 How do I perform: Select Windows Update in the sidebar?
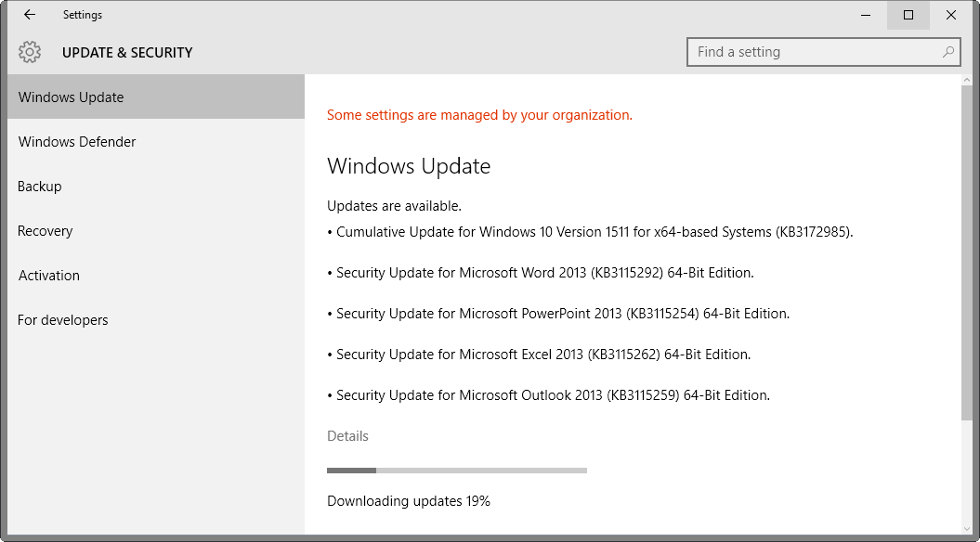pos(156,97)
